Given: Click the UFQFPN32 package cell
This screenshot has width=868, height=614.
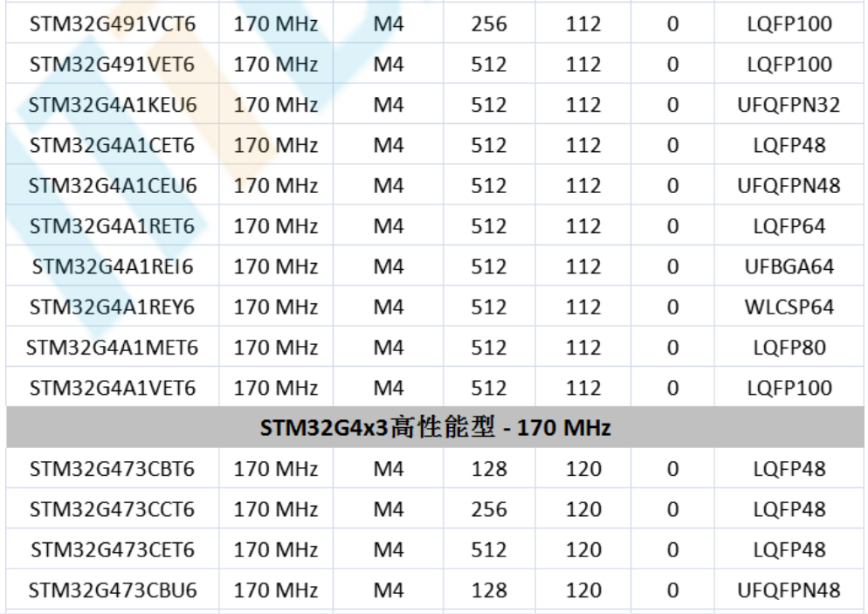Looking at the screenshot, I should pyautogui.click(x=789, y=105).
